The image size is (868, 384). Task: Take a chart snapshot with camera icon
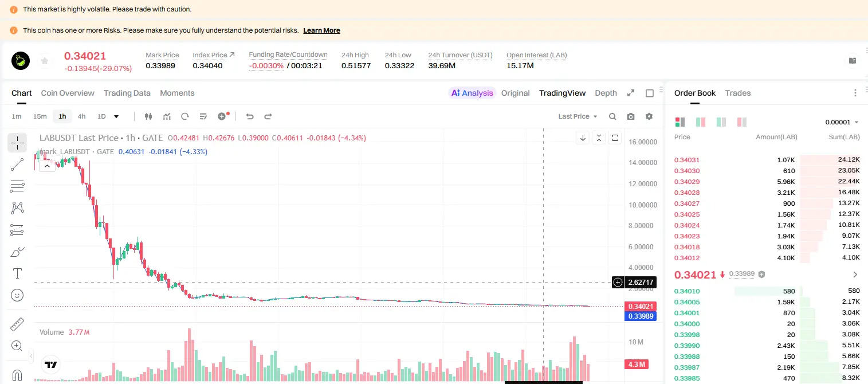631,116
